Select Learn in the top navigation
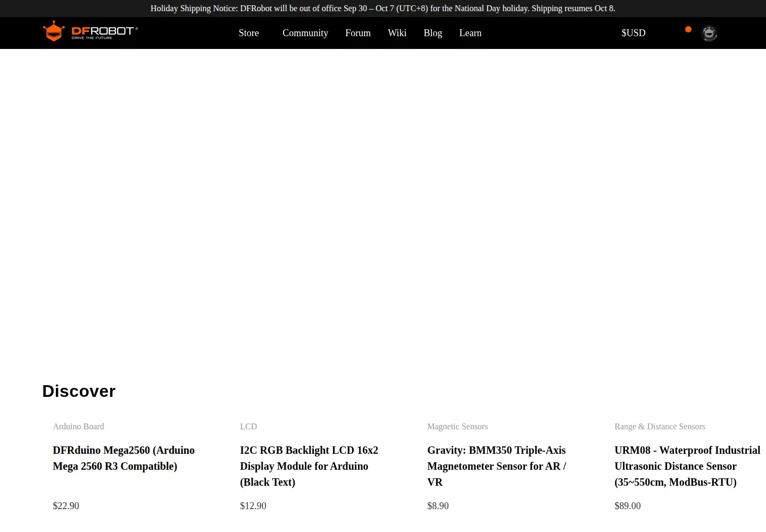The image size is (766, 532). [x=470, y=33]
